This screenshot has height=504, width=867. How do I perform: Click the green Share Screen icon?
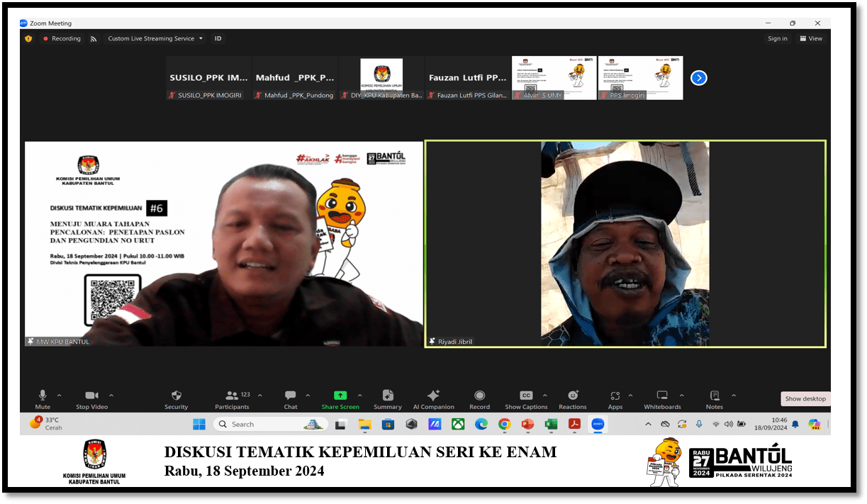point(340,396)
